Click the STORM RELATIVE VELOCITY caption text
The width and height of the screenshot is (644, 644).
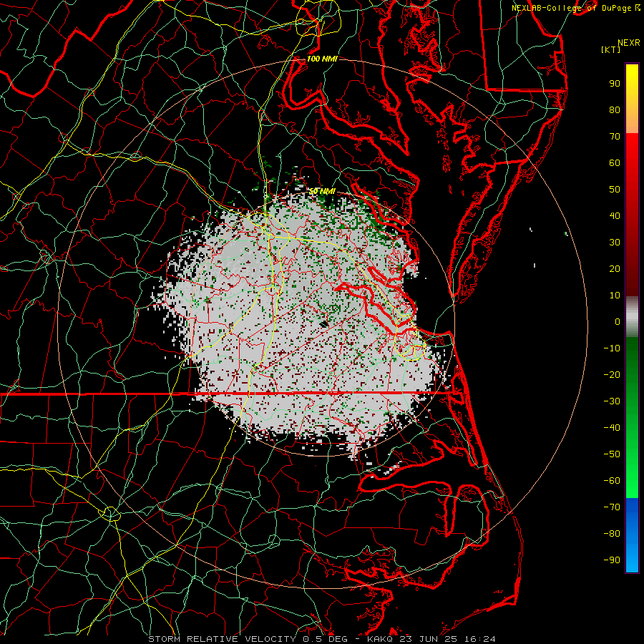click(224, 639)
